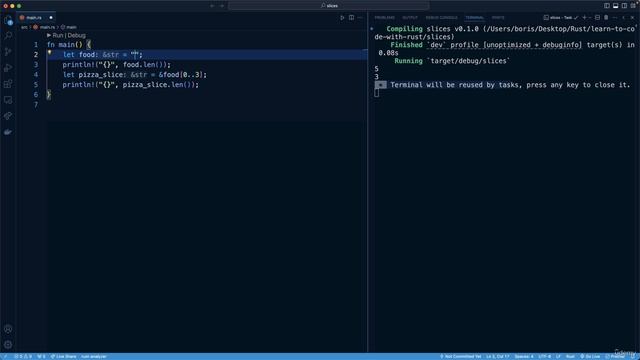This screenshot has height=360, width=640.
Task: Open the Run and Debug view
Action: pos(8,68)
